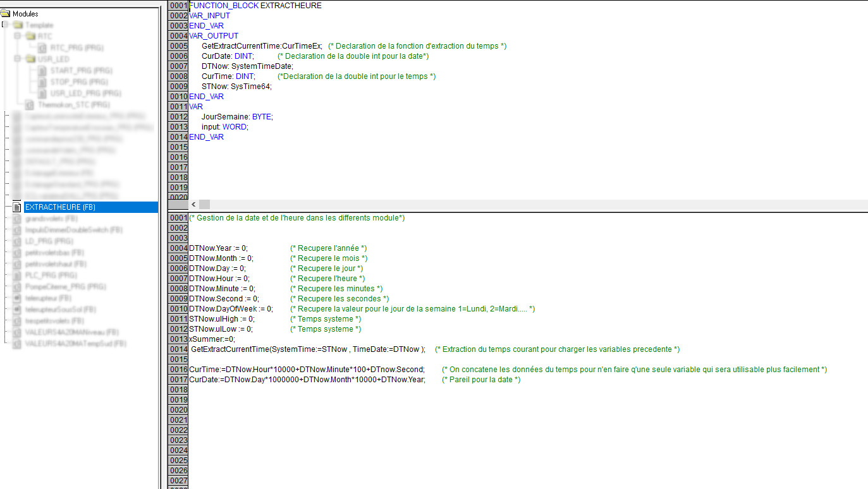This screenshot has height=489, width=868.
Task: Click the GetExtractCurrentTime function call line
Action: click(308, 349)
